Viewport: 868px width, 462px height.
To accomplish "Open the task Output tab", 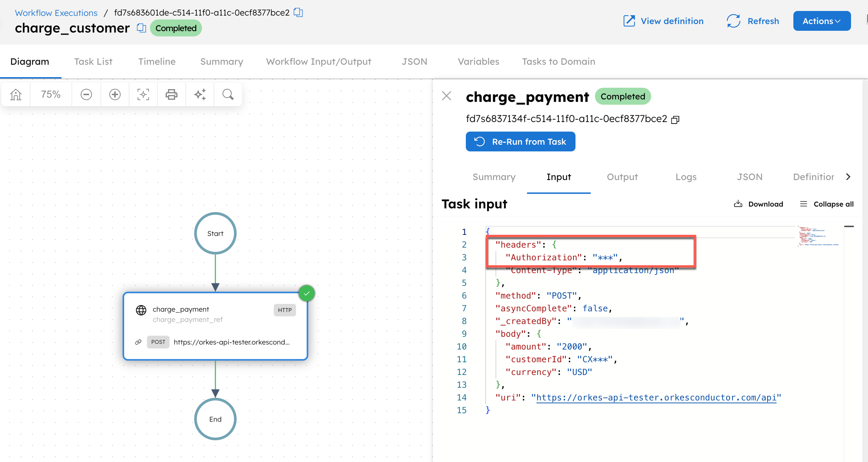I will 622,177.
